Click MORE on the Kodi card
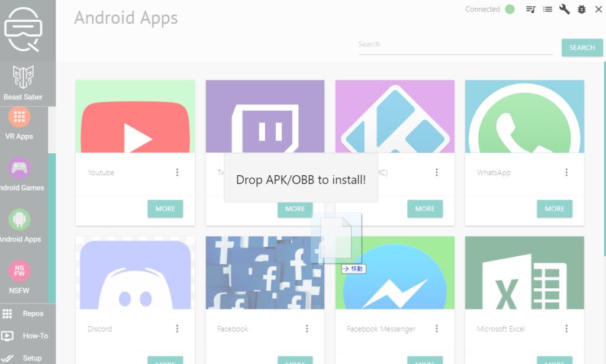This screenshot has width=606, height=364. point(425,209)
